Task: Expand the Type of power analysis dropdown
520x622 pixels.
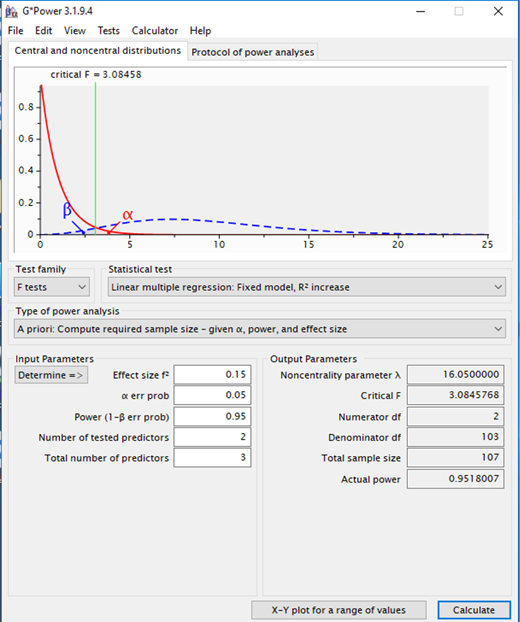Action: click(x=260, y=329)
